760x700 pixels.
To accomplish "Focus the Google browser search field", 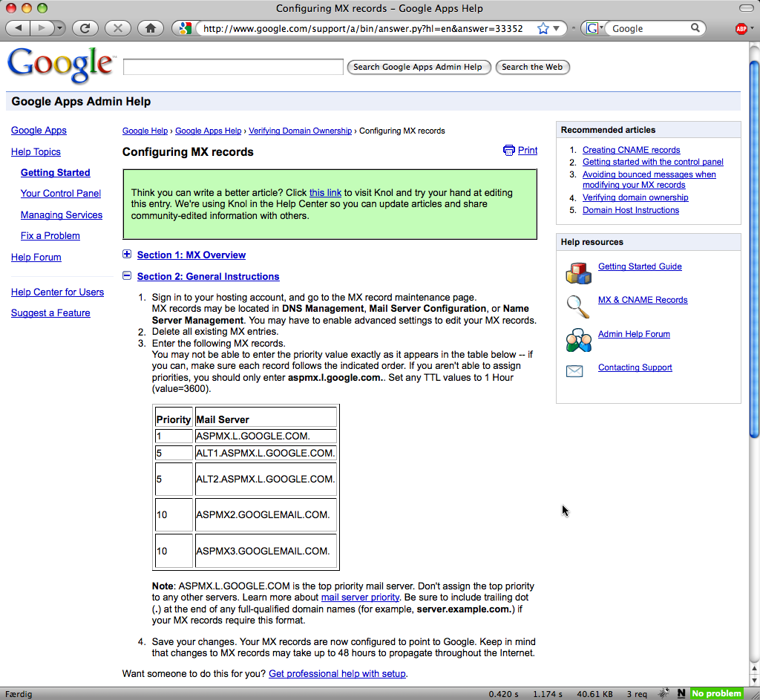I will coord(649,29).
